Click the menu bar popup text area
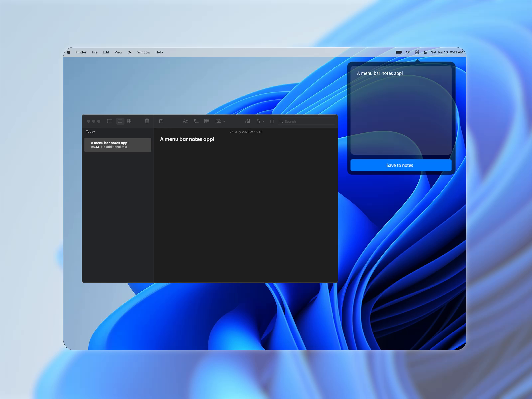This screenshot has width=532, height=399. pyautogui.click(x=401, y=110)
